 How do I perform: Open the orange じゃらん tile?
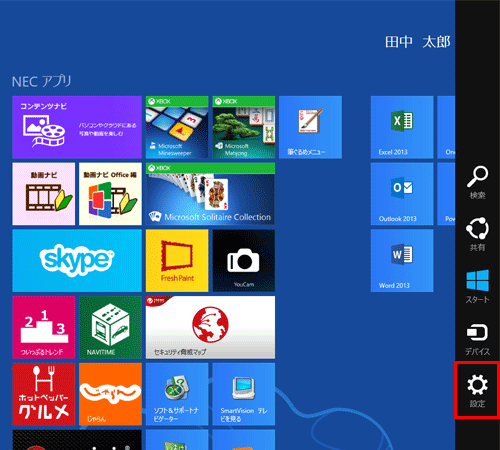tap(110, 394)
